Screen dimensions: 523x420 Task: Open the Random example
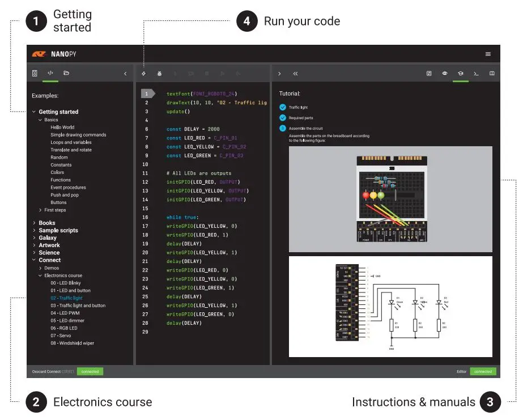pos(59,158)
